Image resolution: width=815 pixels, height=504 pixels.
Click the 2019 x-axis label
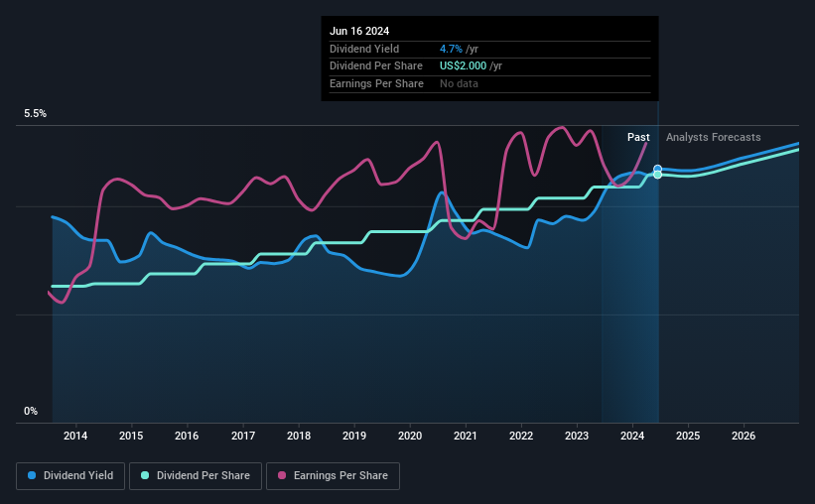pos(354,436)
